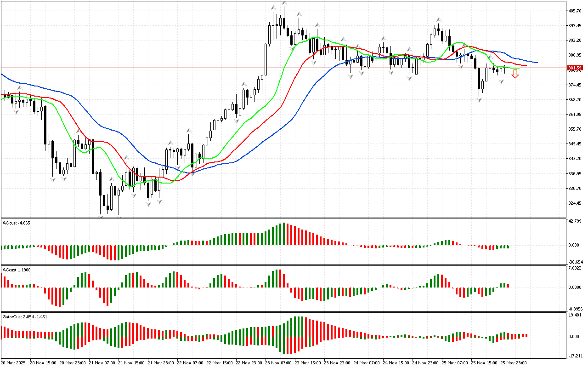Click the tallest green AOcust histogram bar
The width and height of the screenshot is (588, 368).
(x=284, y=234)
